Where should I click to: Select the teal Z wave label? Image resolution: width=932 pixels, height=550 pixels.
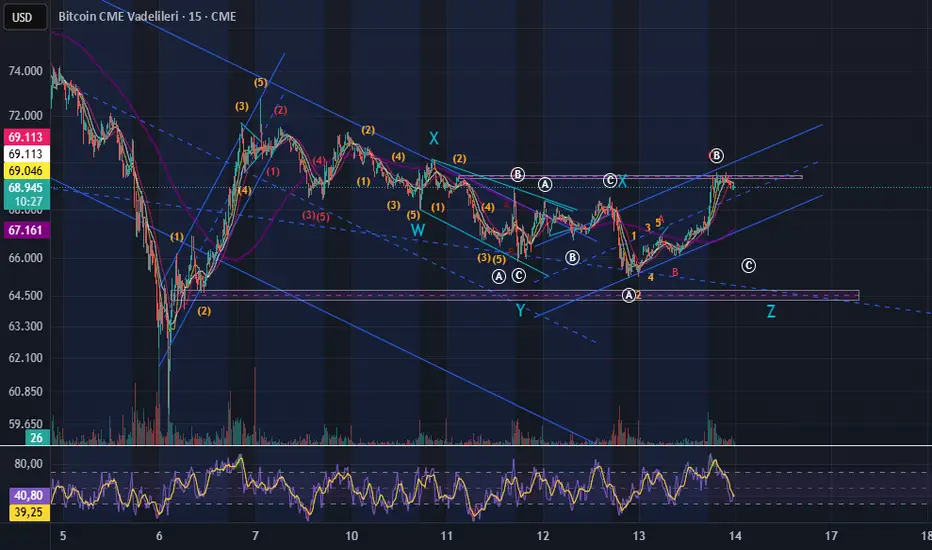(x=771, y=311)
